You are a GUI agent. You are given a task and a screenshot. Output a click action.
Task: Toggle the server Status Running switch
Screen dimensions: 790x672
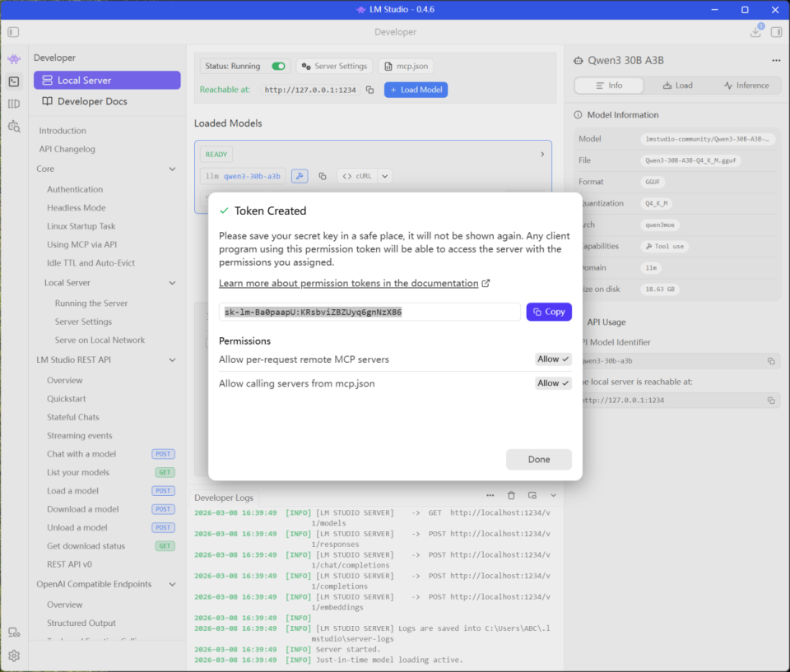[278, 66]
